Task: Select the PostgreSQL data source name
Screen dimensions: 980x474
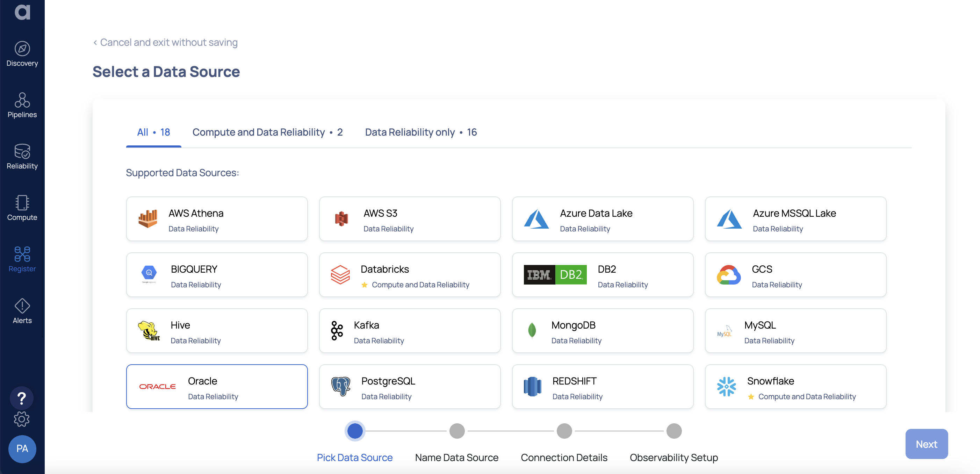Action: click(x=388, y=381)
